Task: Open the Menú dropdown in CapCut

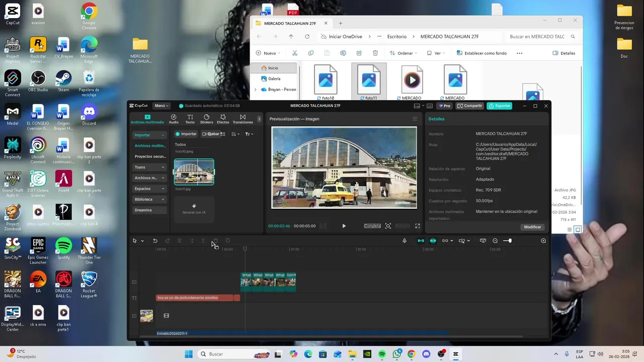Action: [x=161, y=106]
